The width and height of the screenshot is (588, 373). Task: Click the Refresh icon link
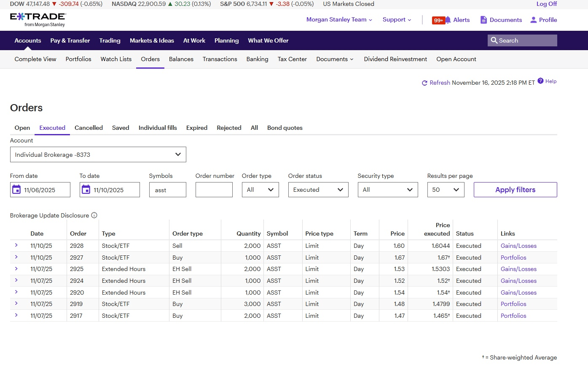(x=424, y=83)
